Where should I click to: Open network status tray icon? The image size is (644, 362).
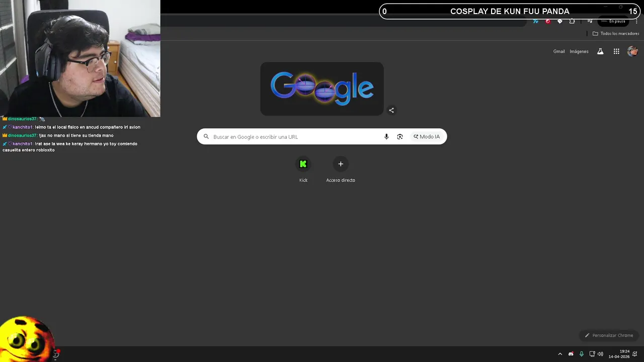tap(592, 354)
